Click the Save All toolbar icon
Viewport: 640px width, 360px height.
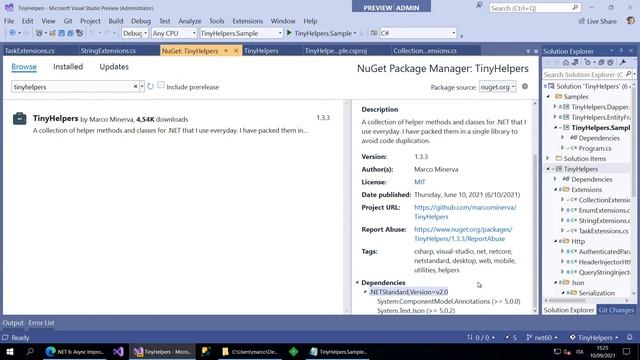click(x=70, y=33)
